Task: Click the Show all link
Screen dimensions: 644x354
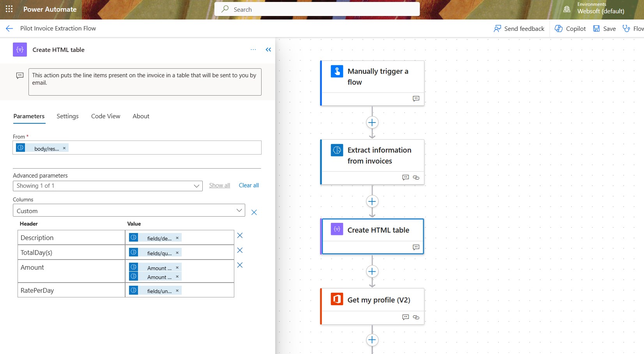Action: (219, 185)
